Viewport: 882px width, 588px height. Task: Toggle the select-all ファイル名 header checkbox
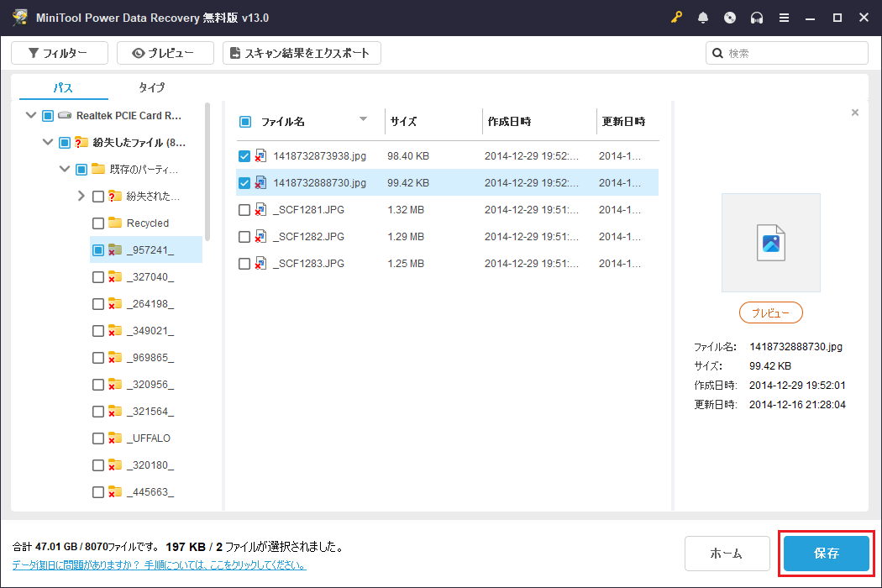point(245,122)
